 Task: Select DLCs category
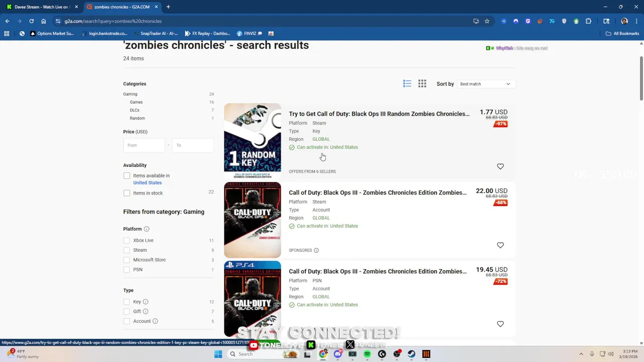pyautogui.click(x=134, y=110)
